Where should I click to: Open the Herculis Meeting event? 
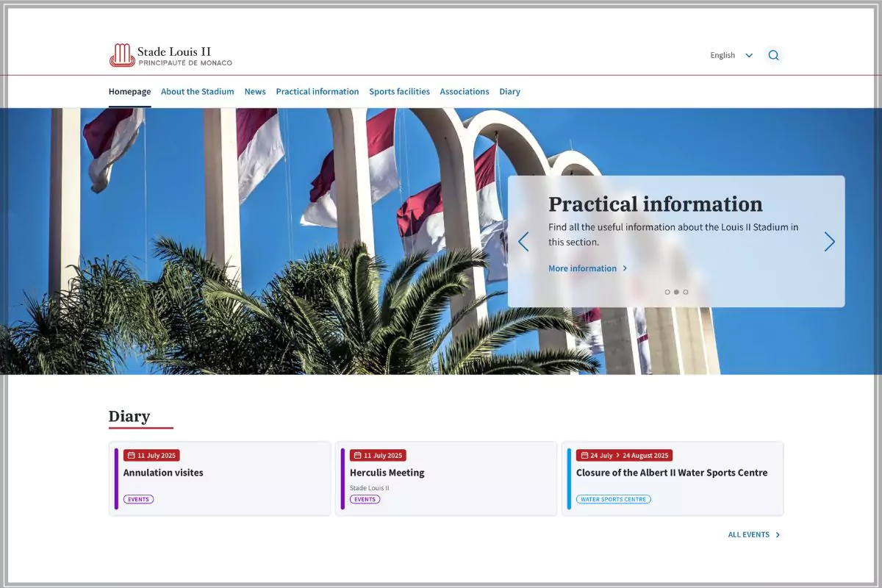tap(387, 473)
